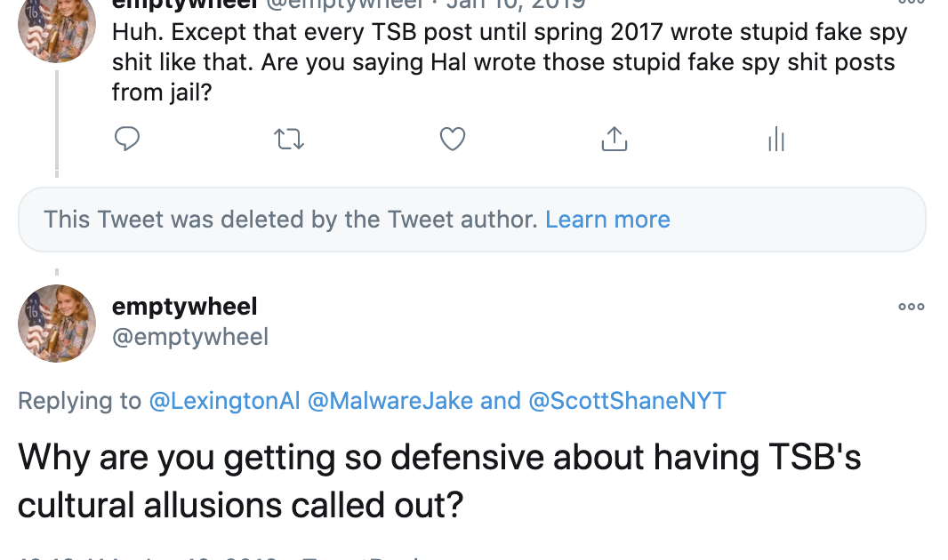Viewport: 948px width, 560px height.
Task: Click the "Why are you getting so defensive" tweet text
Action: (439, 480)
